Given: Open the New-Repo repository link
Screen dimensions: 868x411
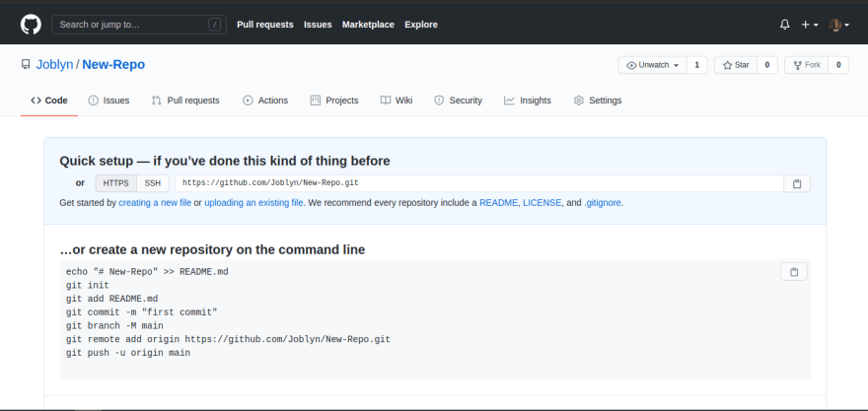Looking at the screenshot, I should click(x=113, y=65).
